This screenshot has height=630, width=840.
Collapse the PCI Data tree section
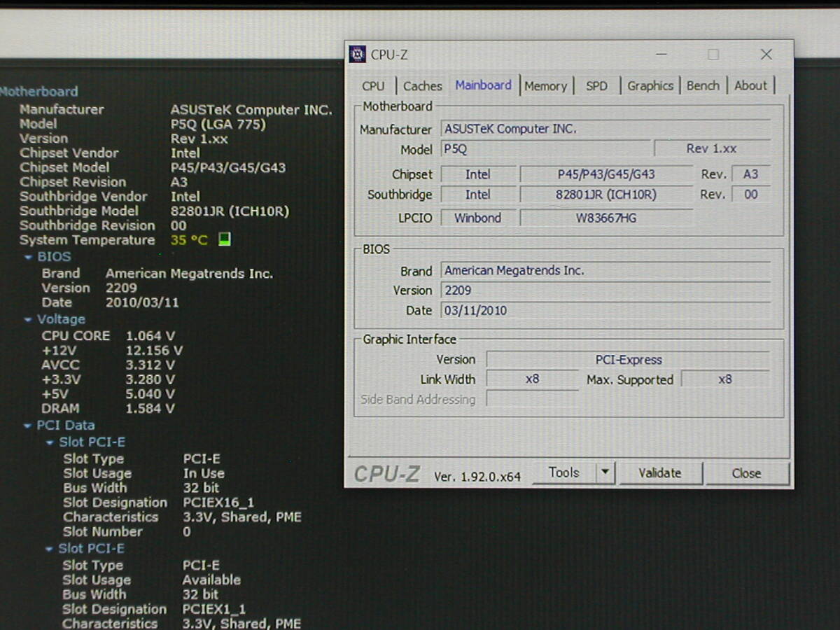pos(27,426)
